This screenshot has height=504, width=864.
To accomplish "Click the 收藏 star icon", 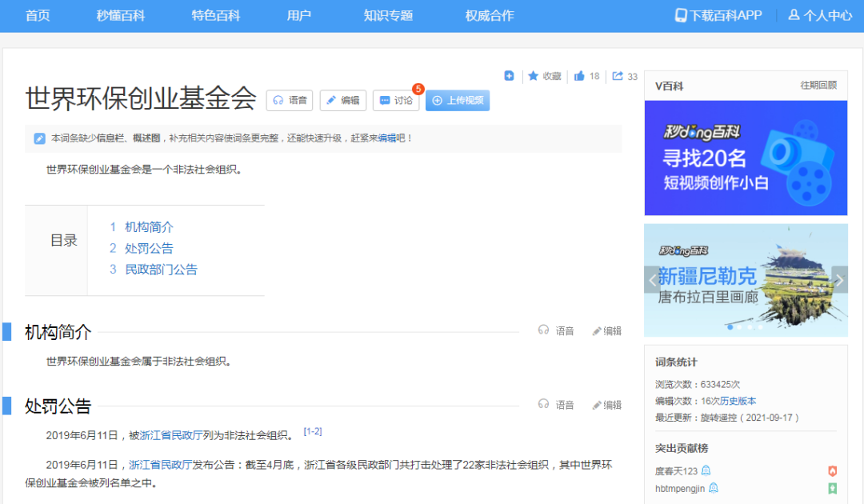I will tap(534, 76).
